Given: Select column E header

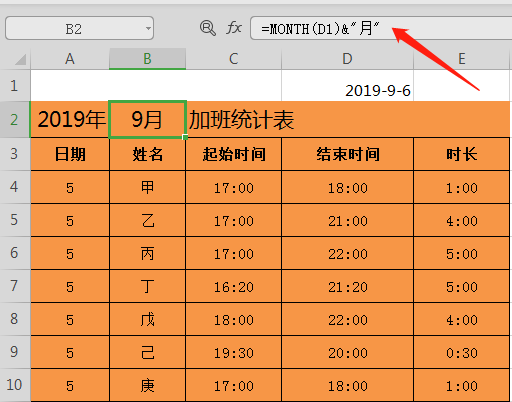Looking at the screenshot, I should (x=462, y=59).
